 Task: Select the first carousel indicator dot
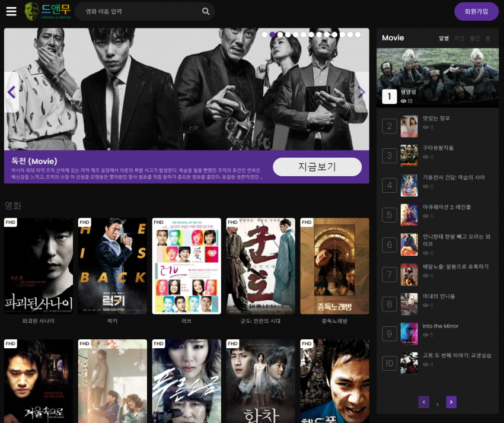[x=264, y=34]
